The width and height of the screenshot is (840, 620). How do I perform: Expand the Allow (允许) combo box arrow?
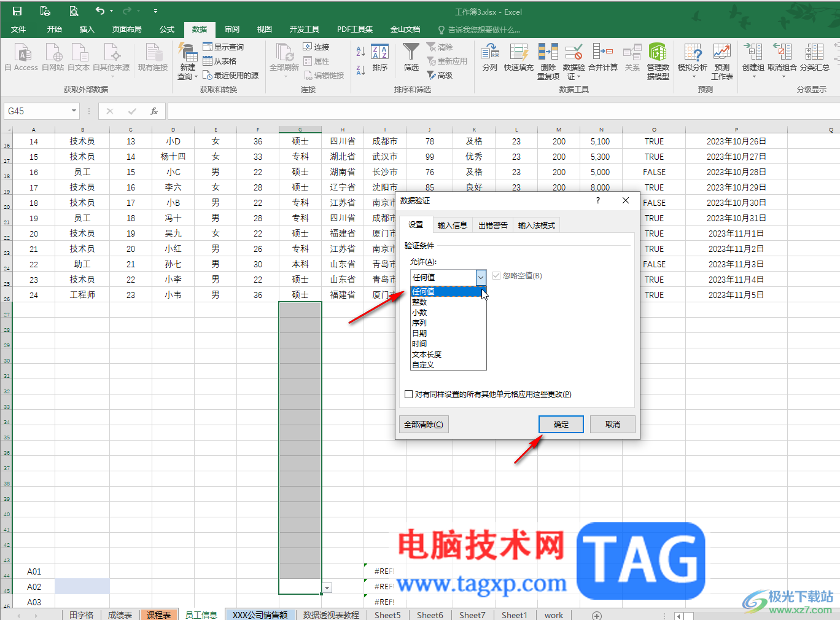point(481,278)
